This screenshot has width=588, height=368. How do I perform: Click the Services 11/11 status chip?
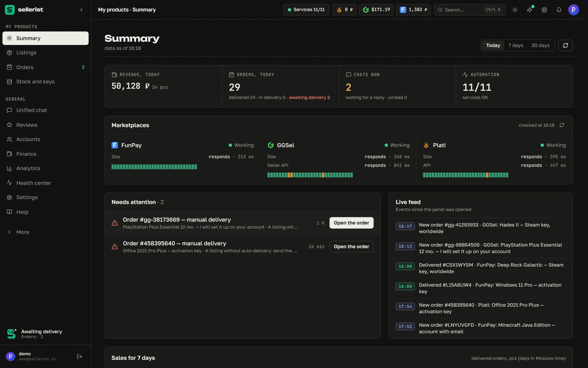[x=306, y=10]
